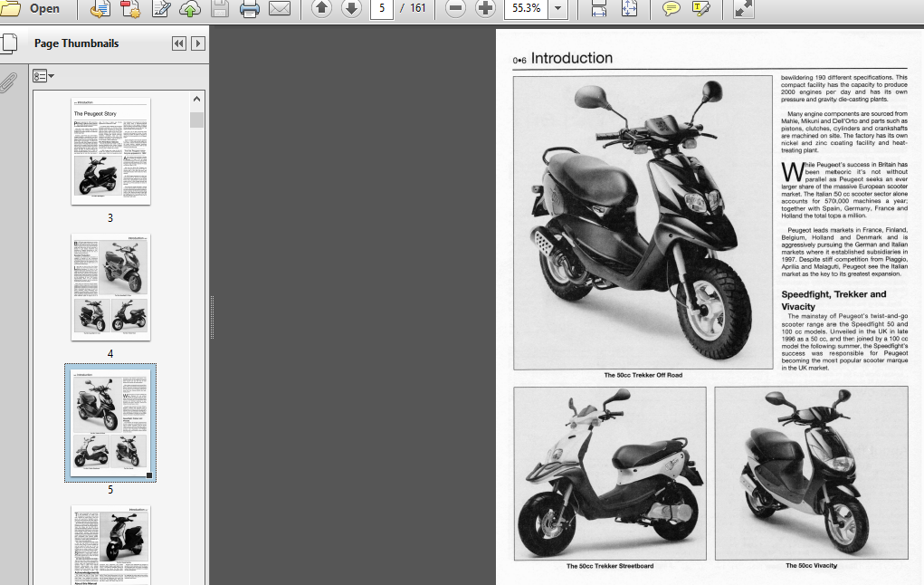Click the email envelope icon
The width and height of the screenshot is (924, 585).
pyautogui.click(x=280, y=8)
